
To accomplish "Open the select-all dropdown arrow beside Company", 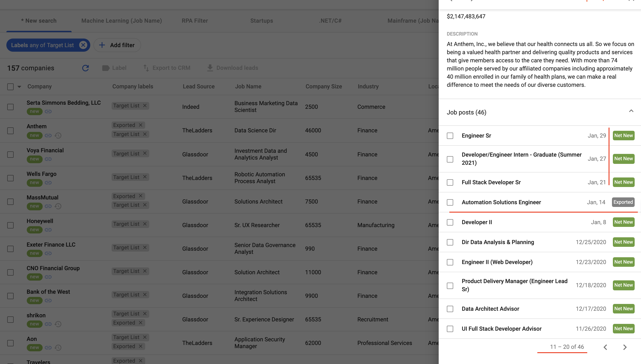I will click(x=19, y=87).
